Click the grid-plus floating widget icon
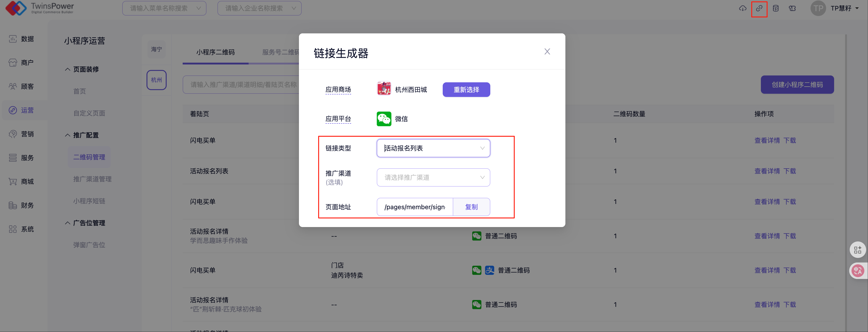The height and width of the screenshot is (332, 868). tap(857, 250)
